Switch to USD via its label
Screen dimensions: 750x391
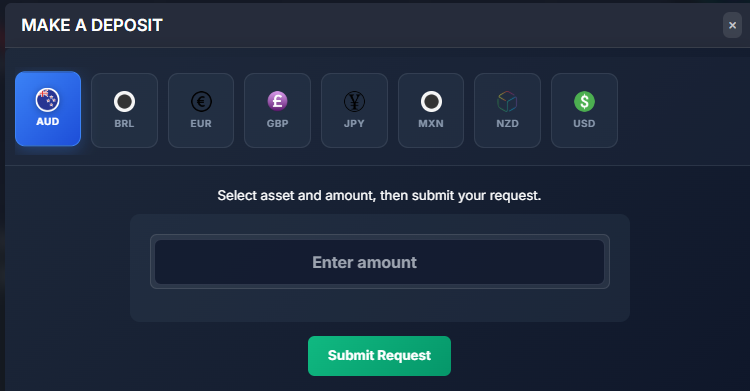(584, 123)
